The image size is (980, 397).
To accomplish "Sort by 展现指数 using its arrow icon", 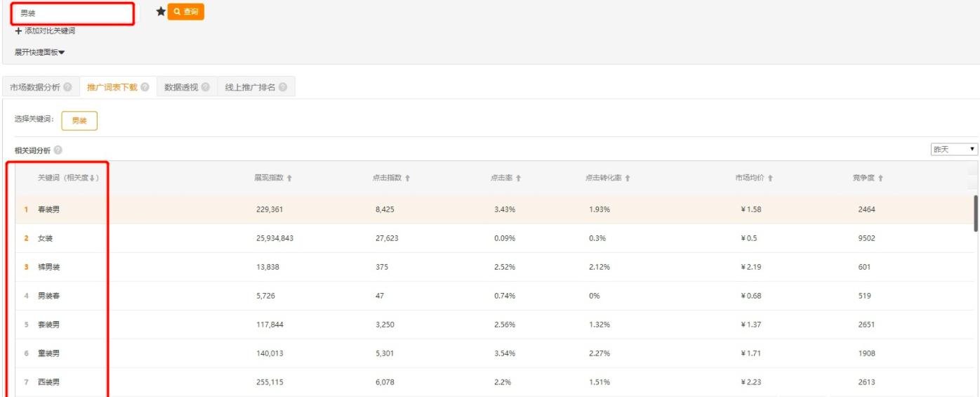I will coord(289,178).
